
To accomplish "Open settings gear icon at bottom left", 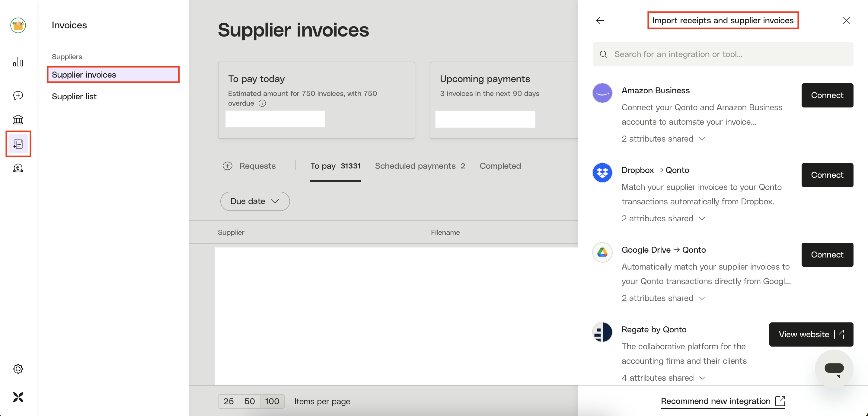I will (18, 369).
